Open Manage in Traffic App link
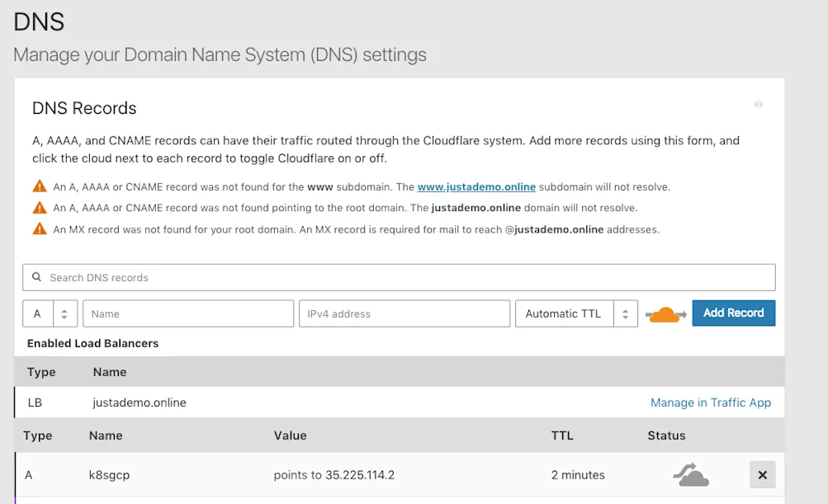828x504 pixels. (710, 403)
